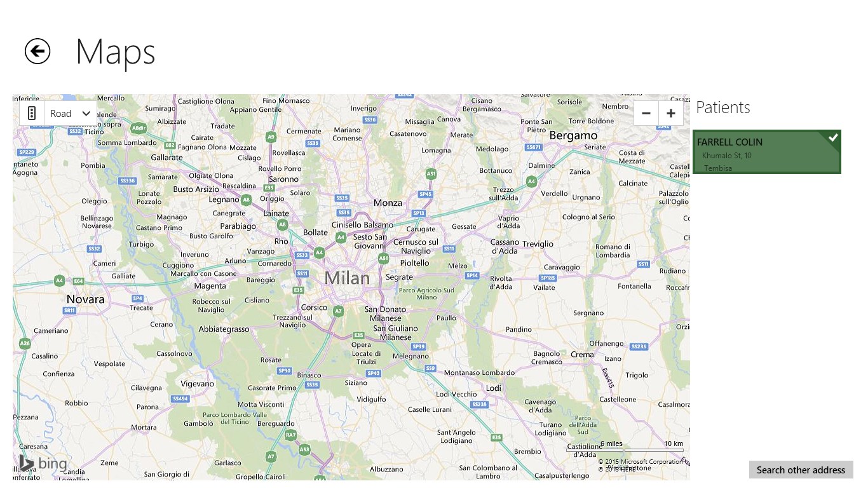Open the Road map type dropdown
Screen dimensions: 868x488
70,114
